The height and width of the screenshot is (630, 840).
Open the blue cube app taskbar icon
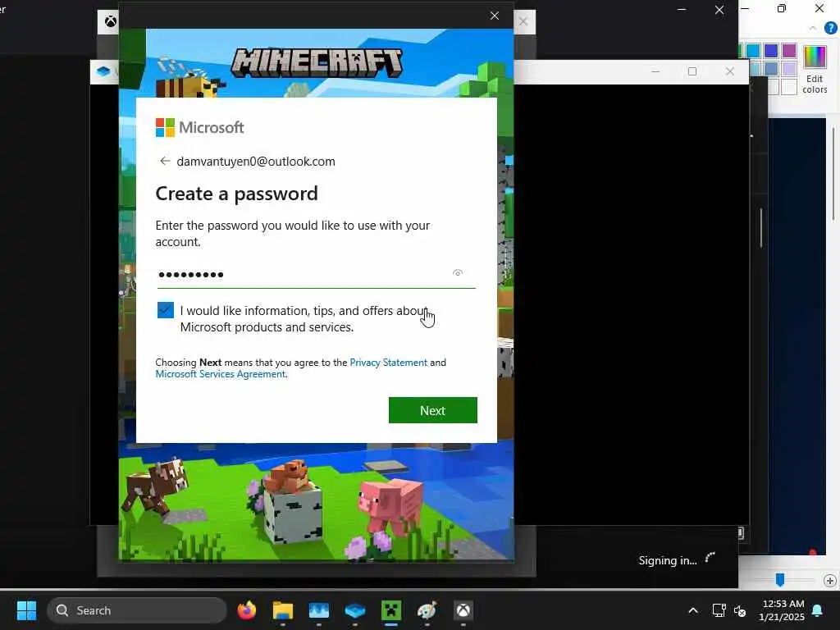pos(354,610)
